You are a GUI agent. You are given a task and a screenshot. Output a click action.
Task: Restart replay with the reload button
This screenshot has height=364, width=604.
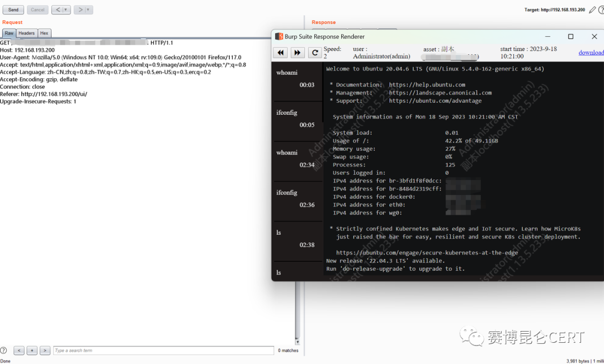point(315,53)
